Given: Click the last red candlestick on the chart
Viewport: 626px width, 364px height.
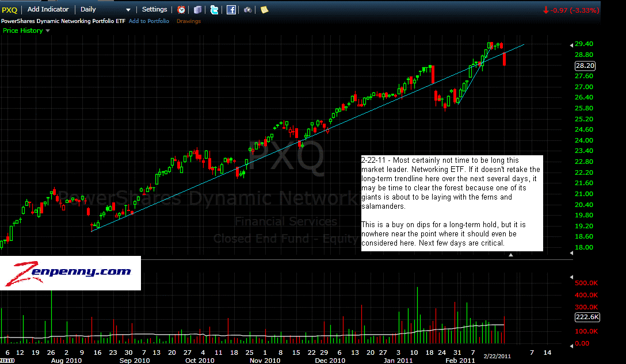Looking at the screenshot, I should 504,59.
